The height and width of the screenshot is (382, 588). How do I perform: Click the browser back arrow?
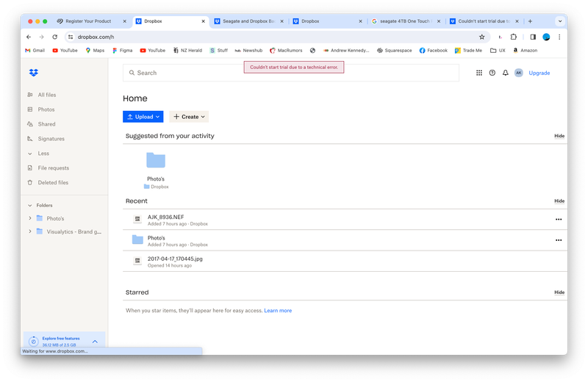[29, 37]
